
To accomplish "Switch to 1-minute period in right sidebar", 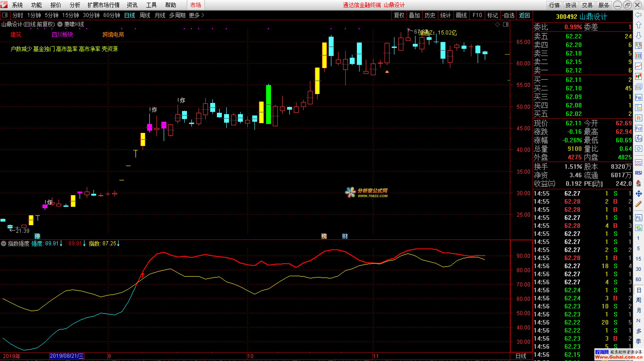I will 638,238.
